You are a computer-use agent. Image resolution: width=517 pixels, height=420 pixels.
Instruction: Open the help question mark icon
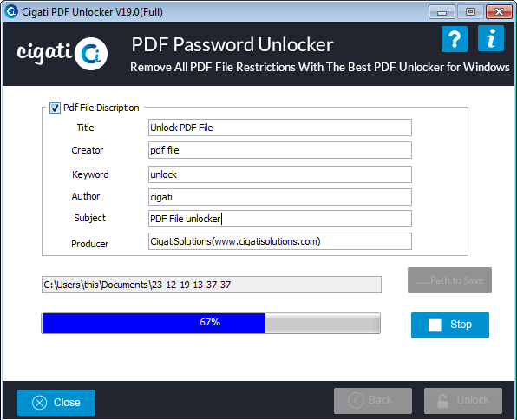point(455,39)
